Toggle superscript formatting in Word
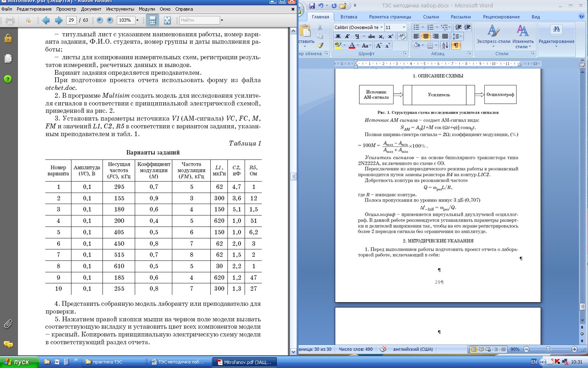Screen dimensions: 588x368 (390, 36)
